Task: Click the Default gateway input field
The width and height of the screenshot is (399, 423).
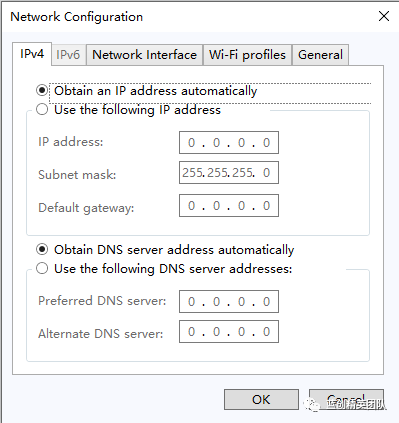Action: [x=229, y=206]
